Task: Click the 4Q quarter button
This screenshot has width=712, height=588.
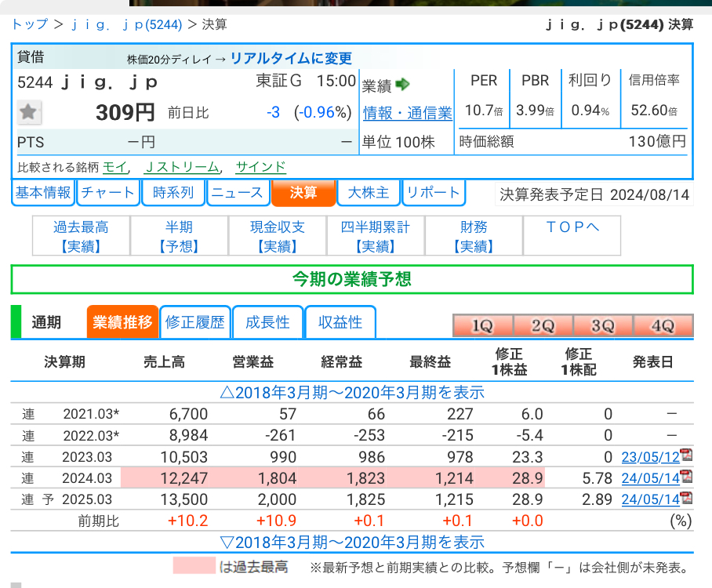Action: coord(663,325)
